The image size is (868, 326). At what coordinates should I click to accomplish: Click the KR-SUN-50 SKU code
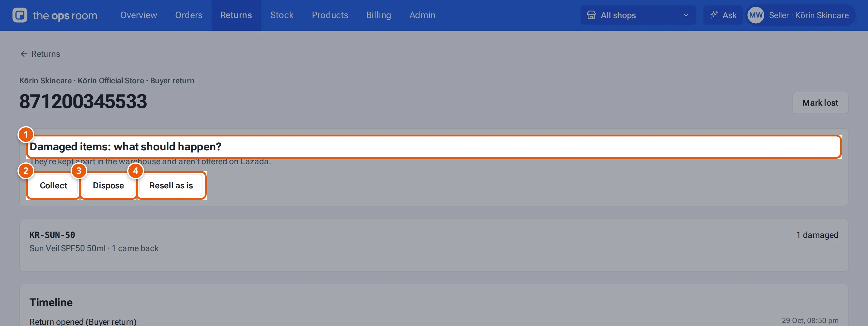(52, 235)
